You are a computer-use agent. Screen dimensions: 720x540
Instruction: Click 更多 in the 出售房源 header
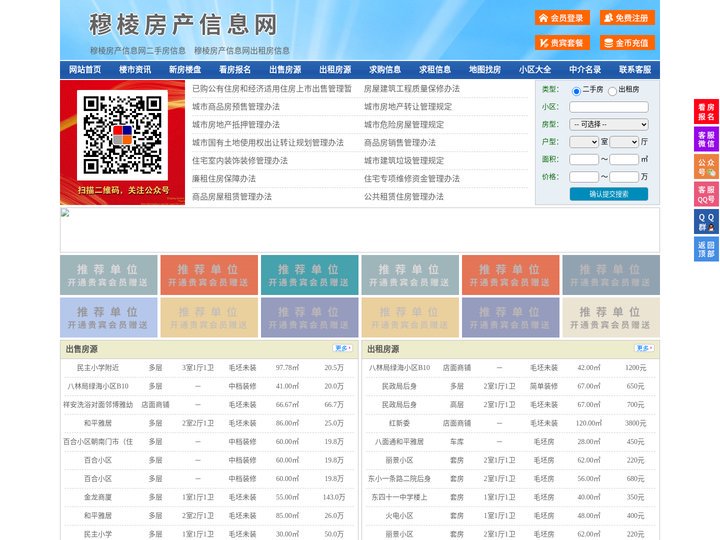pyautogui.click(x=343, y=349)
